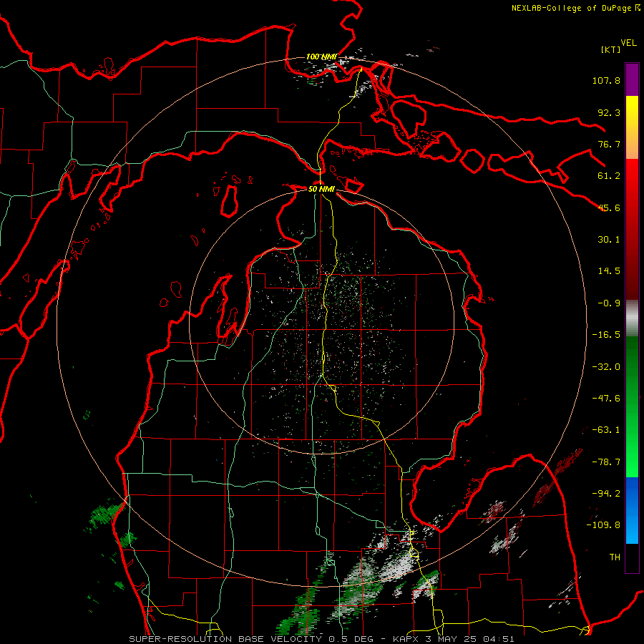The image size is (644, 644).
Task: Click the Super-Resolution Base Velocity caption
Action: click(x=321, y=639)
